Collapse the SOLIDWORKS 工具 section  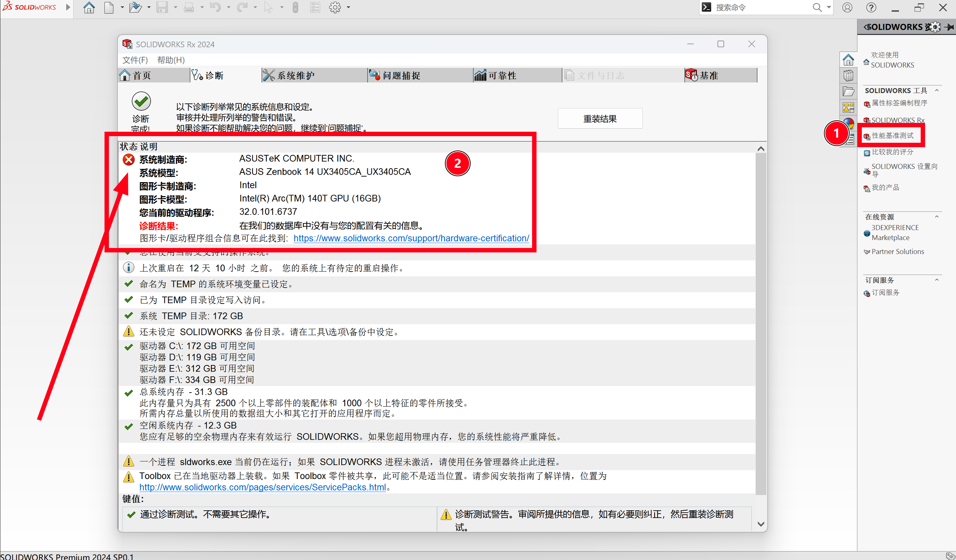click(x=936, y=90)
